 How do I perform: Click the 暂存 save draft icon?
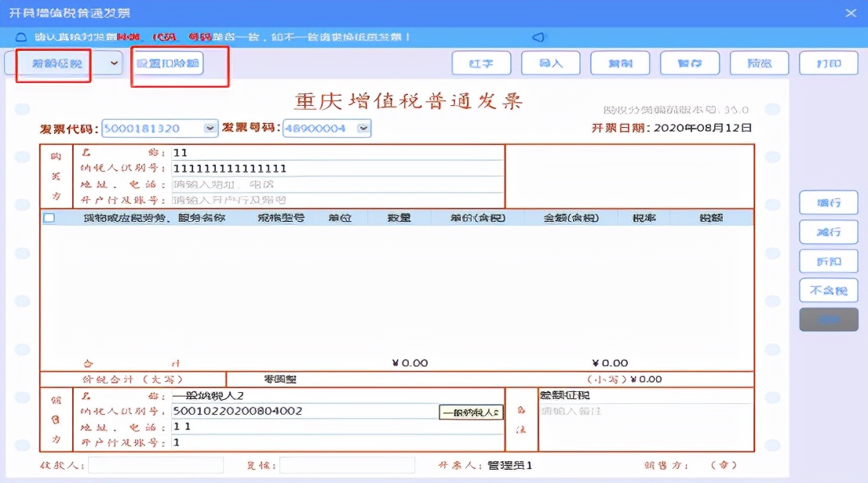689,64
